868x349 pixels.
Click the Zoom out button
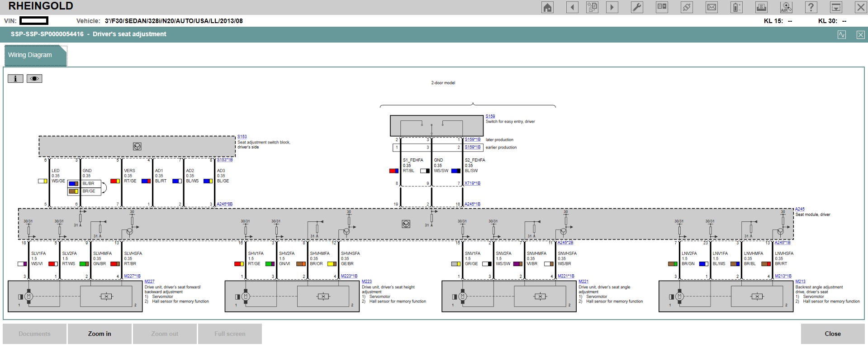click(165, 334)
